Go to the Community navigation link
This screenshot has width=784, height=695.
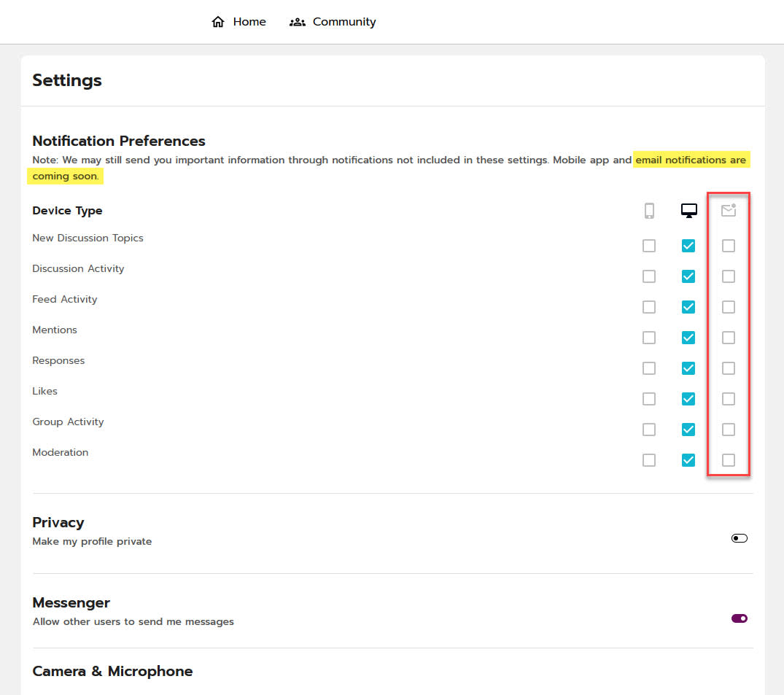click(333, 21)
